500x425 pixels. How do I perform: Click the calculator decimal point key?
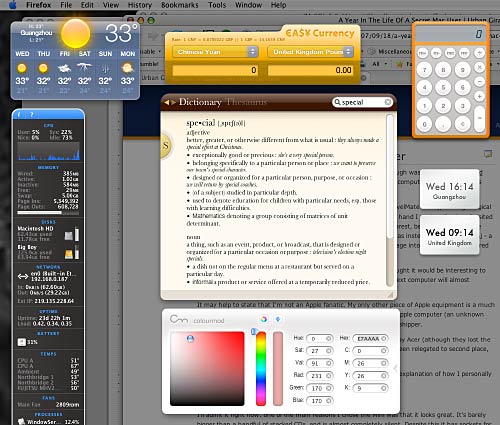443,124
